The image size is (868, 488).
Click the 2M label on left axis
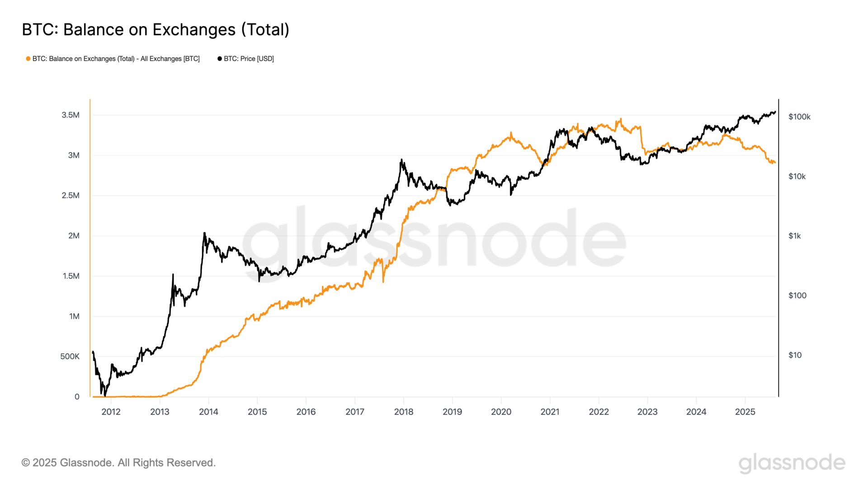point(74,236)
